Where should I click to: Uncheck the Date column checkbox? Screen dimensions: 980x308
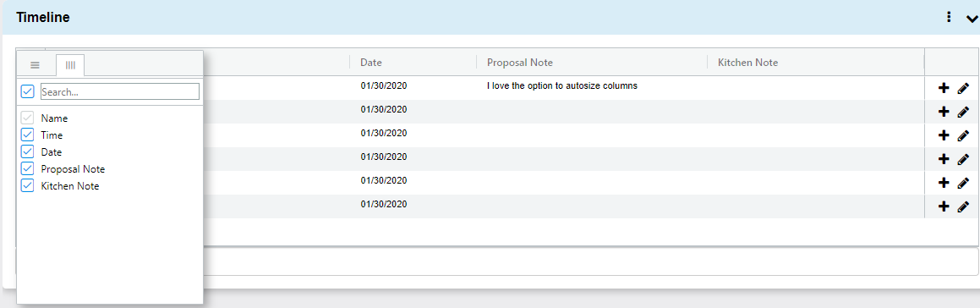(28, 151)
